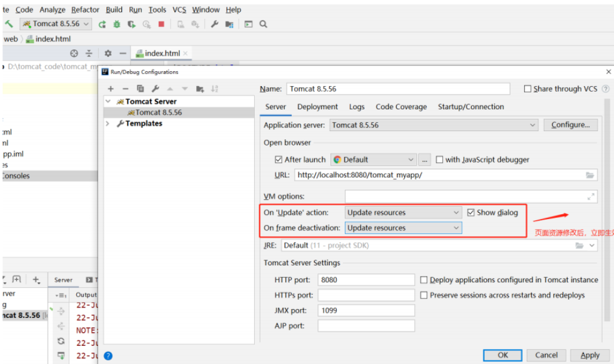Click the HTTP port field
The height and width of the screenshot is (364, 614).
pyautogui.click(x=366, y=280)
